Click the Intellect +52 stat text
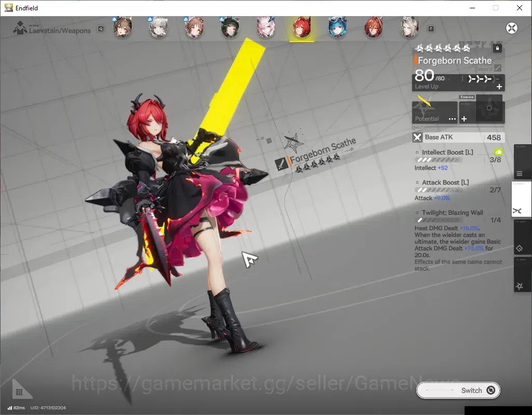This screenshot has height=415, width=532. coord(431,168)
